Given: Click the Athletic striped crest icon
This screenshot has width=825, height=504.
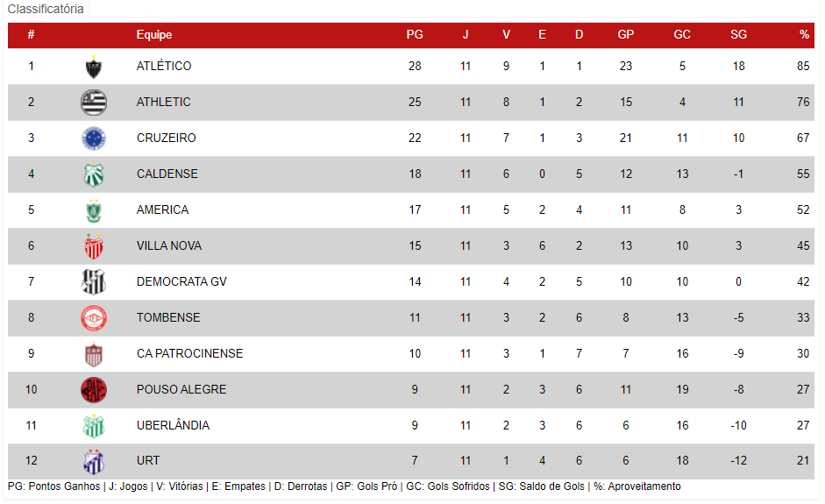Looking at the screenshot, I should pyautogui.click(x=94, y=102).
